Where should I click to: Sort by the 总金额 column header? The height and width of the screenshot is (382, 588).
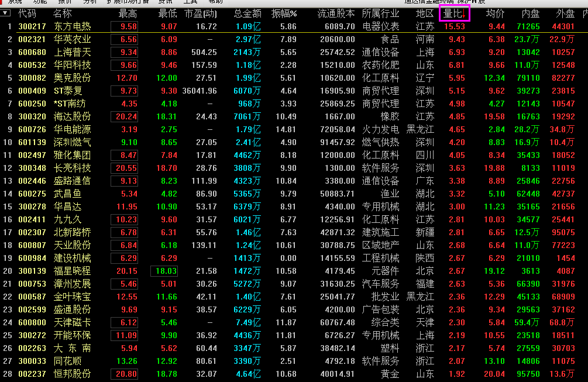pyautogui.click(x=247, y=14)
